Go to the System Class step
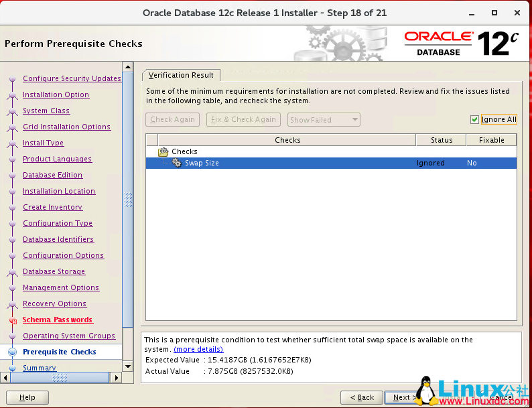 [46, 111]
